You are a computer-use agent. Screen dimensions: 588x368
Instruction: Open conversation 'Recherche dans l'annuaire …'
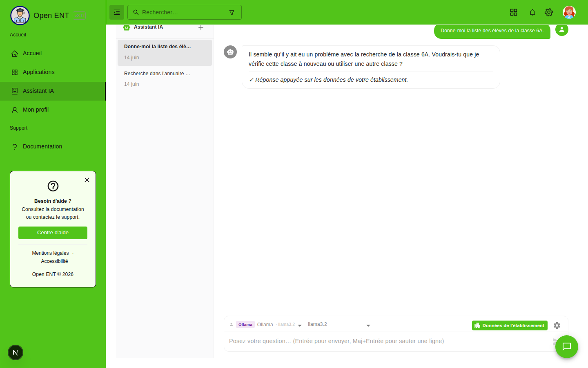click(165, 79)
